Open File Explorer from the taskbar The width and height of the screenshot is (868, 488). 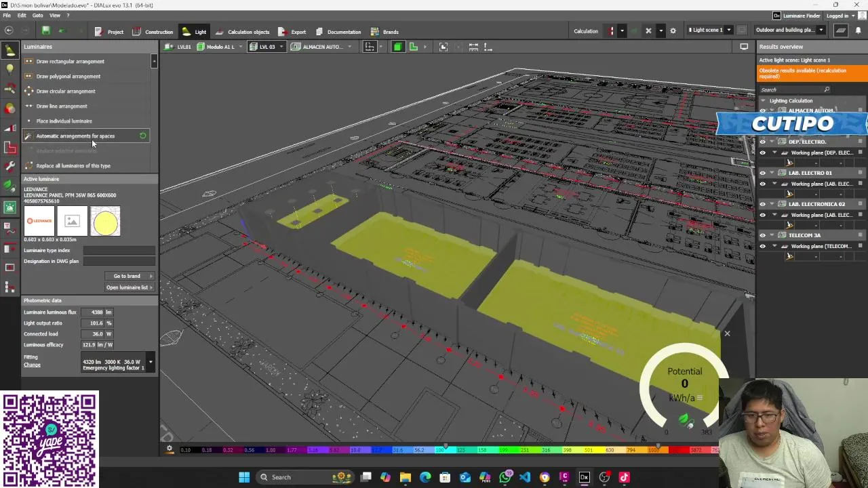click(x=406, y=477)
